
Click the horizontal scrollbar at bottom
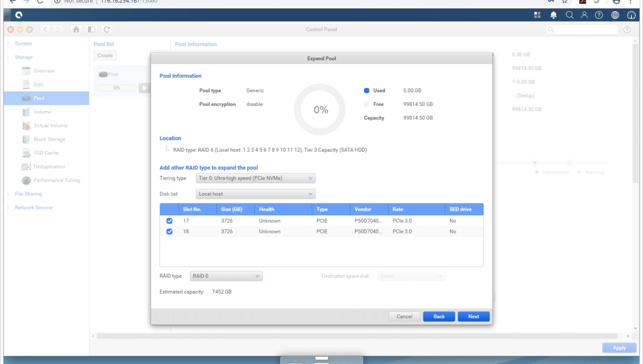point(357,336)
